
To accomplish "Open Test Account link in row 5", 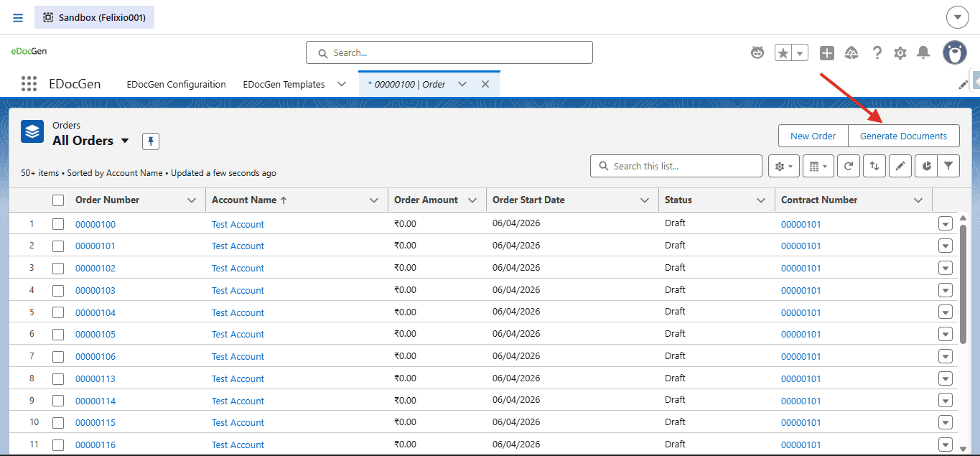I will pos(238,312).
